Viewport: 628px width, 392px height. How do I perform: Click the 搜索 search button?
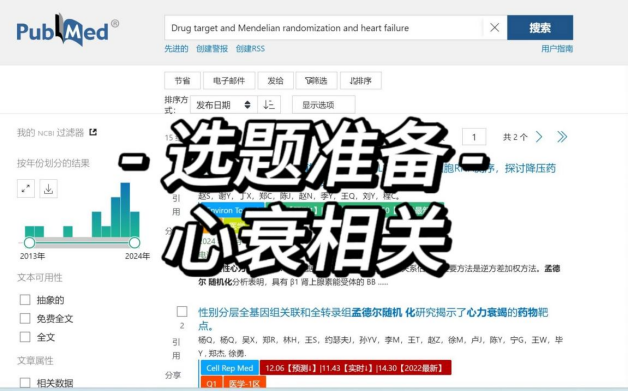tap(540, 27)
